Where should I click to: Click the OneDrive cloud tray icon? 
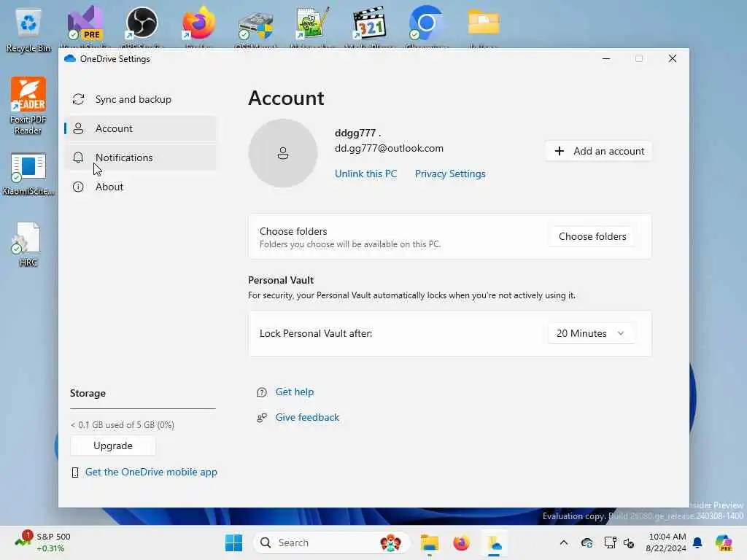[x=587, y=542]
